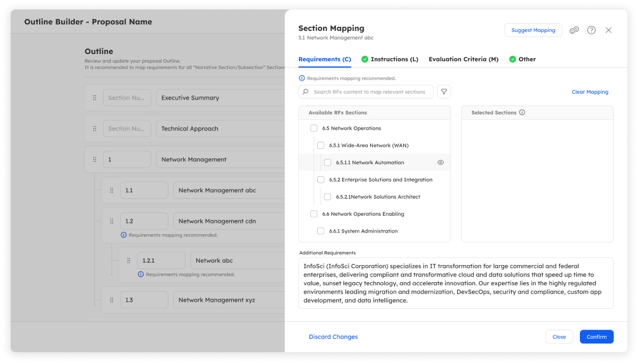Close the Section Mapping panel
The width and height of the screenshot is (638, 364).
click(608, 30)
